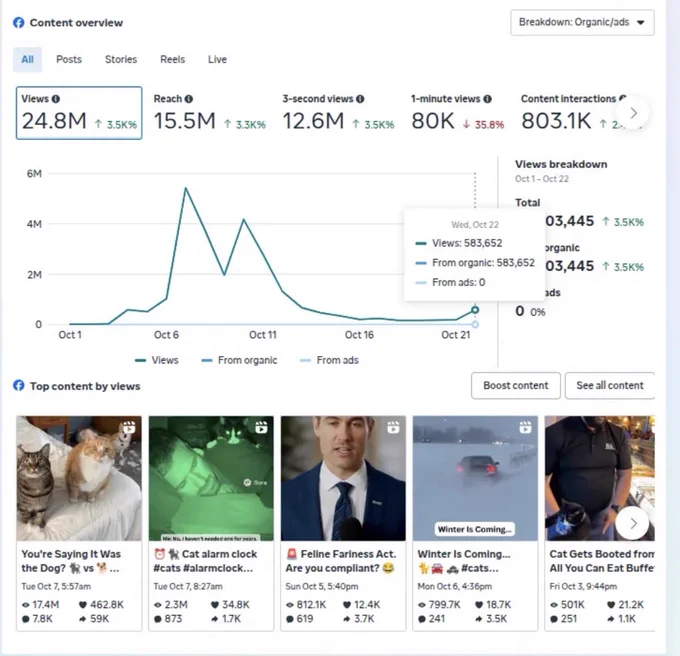The image size is (680, 656).
Task: Click the reel icon on the two cats thumbnail
Action: pos(129,428)
